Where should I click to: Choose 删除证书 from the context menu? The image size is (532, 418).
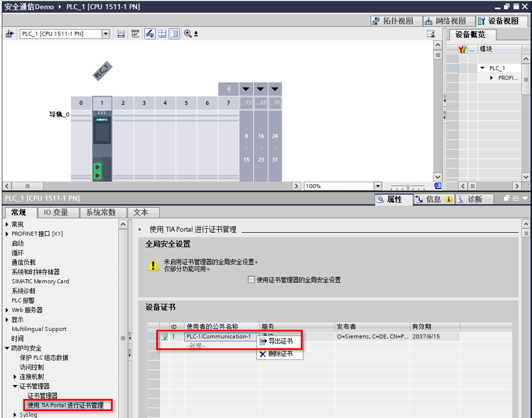[x=280, y=354]
